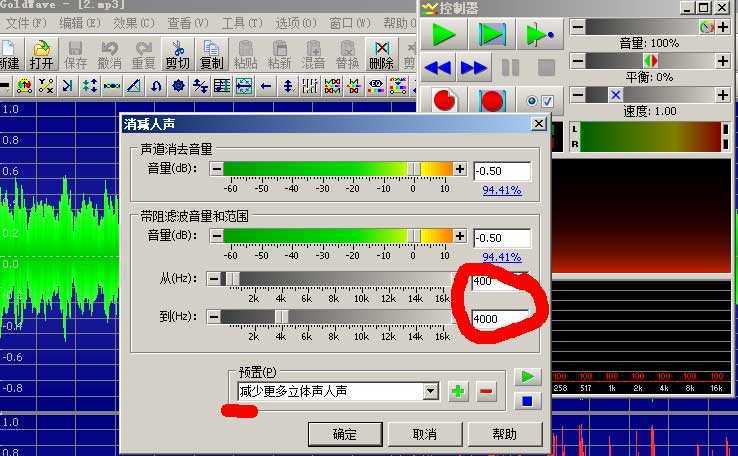Click the 到(Hz) frequency slider

336,317
